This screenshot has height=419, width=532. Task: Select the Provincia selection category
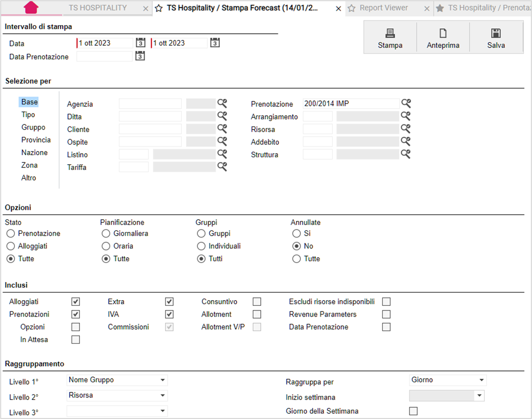click(36, 140)
